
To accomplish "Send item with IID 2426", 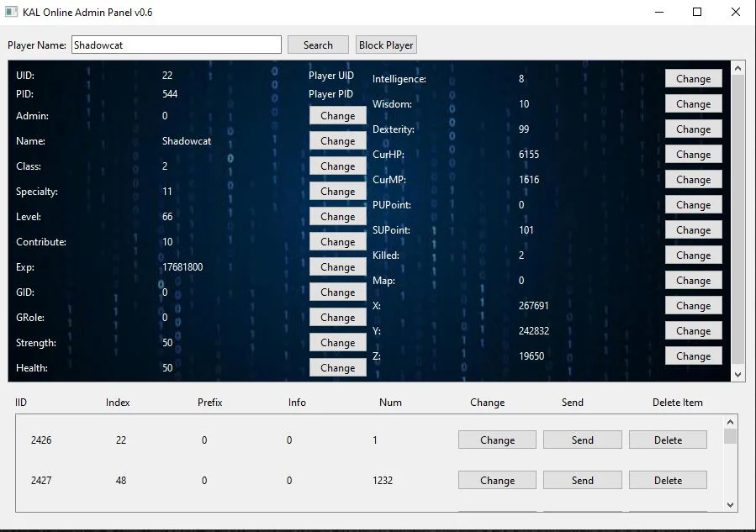I will coord(583,440).
